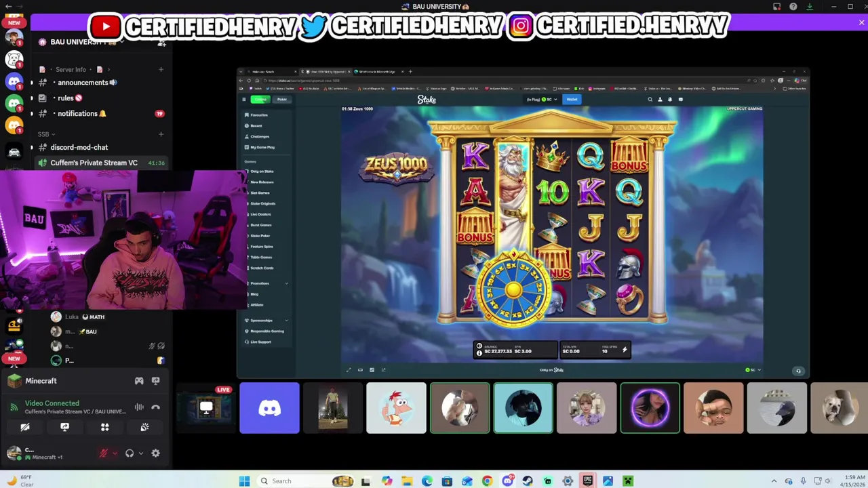This screenshot has width=868, height=488.
Task: Click the Video Connected status text
Action: click(52, 403)
